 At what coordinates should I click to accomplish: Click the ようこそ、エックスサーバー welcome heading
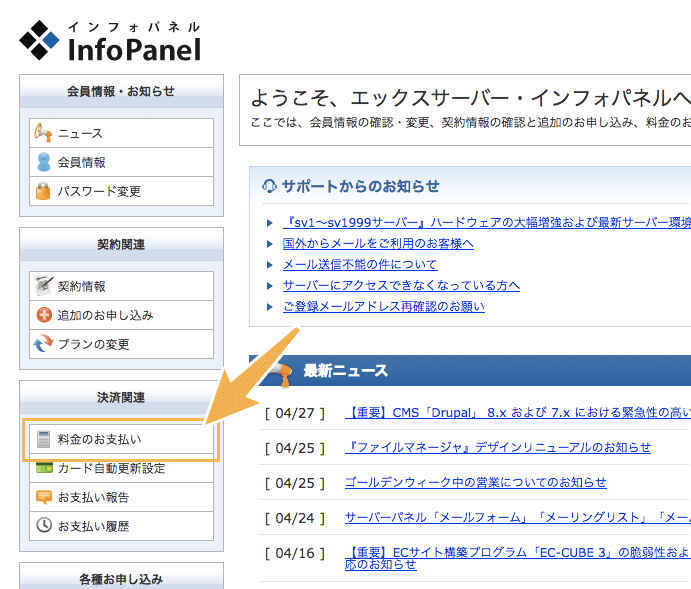[x=471, y=98]
